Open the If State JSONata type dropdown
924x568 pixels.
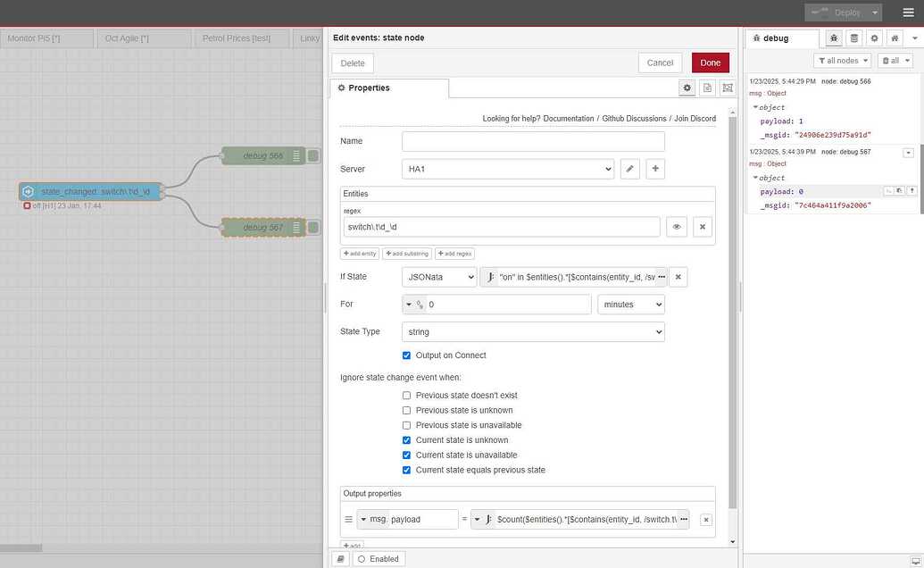pos(439,277)
